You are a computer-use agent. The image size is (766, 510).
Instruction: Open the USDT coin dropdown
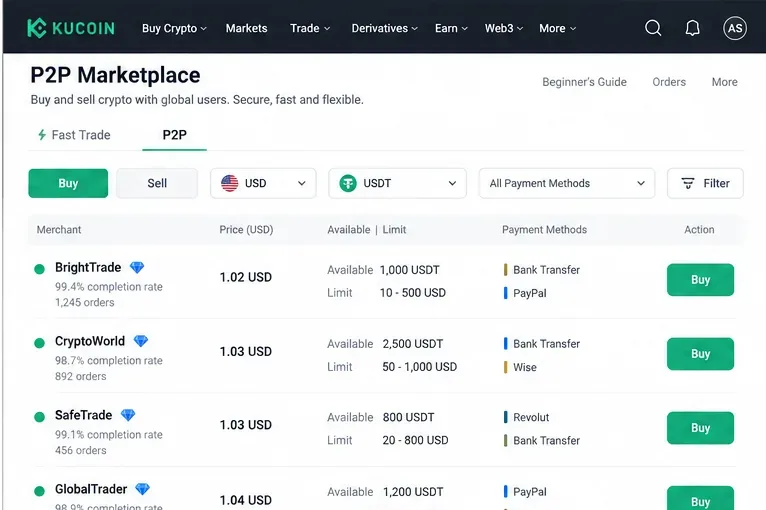click(x=398, y=183)
